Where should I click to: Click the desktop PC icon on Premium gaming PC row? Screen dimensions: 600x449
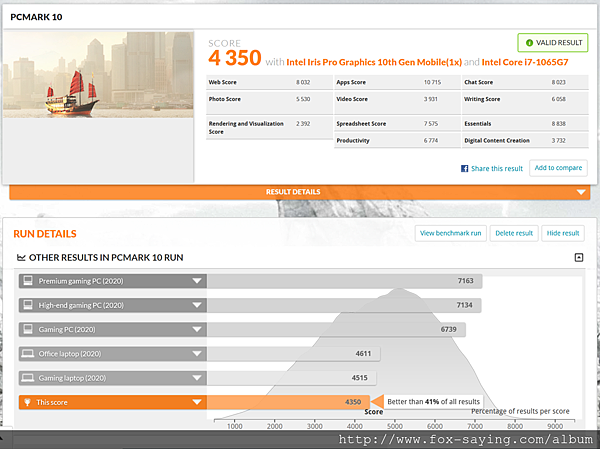[28, 281]
